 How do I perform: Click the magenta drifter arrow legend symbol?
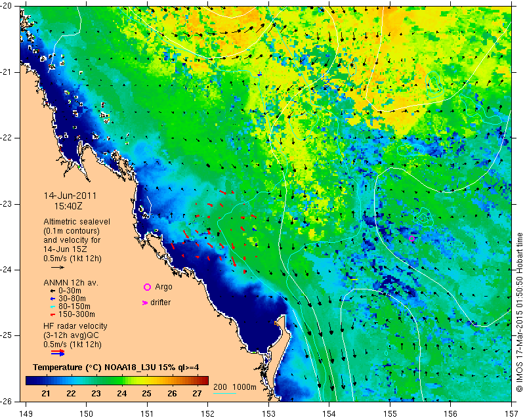145,303
